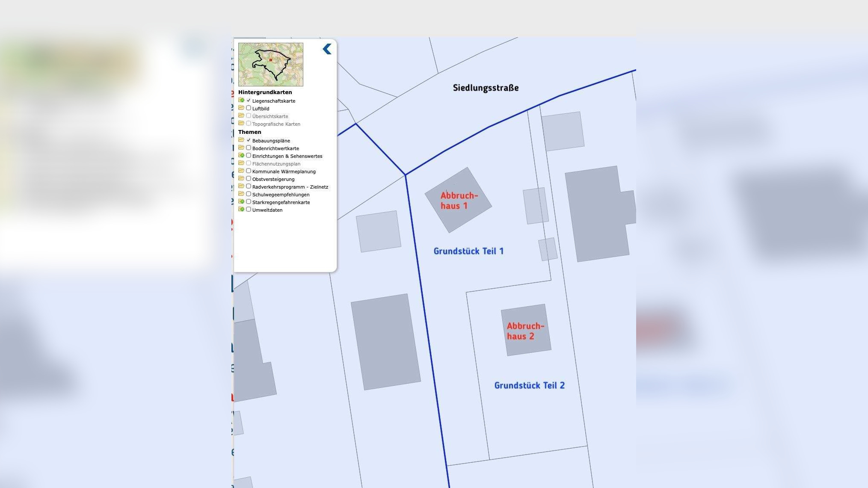
Task: Enable the Luftbild layer checkbox
Action: click(249, 108)
